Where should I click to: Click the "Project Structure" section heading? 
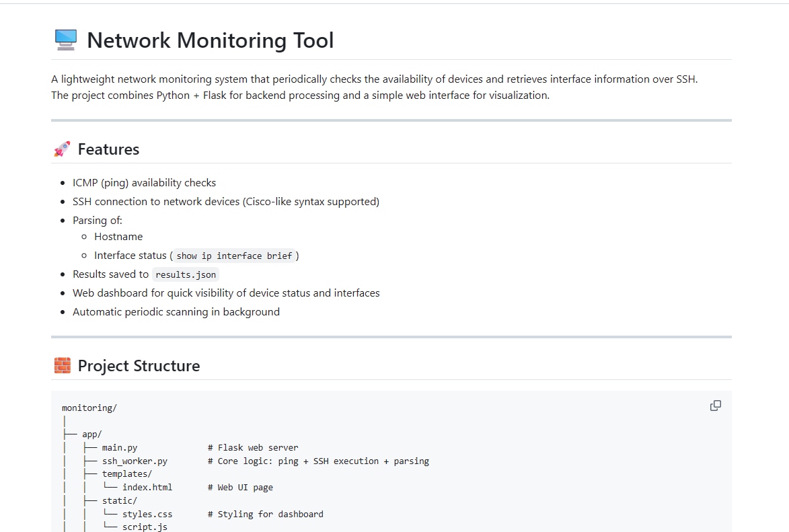[x=139, y=365]
